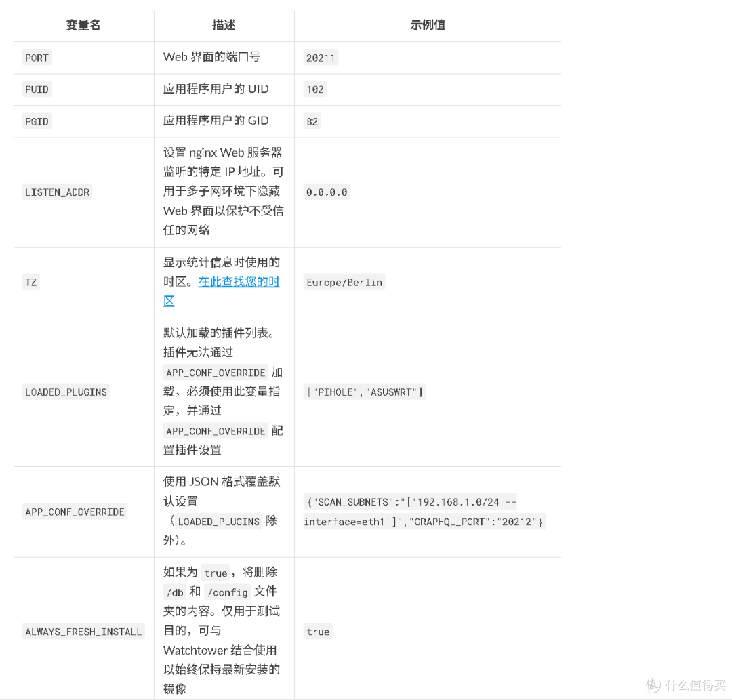Select the APP_CONF_OVERRIDE variable in first column

coord(75,512)
